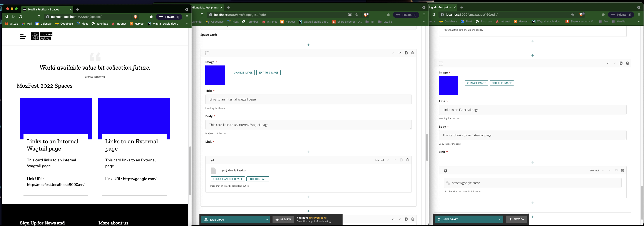Viewport: 644px width, 226px height.
Task: Show more bookmarks in middle browser
Action: click(x=423, y=22)
